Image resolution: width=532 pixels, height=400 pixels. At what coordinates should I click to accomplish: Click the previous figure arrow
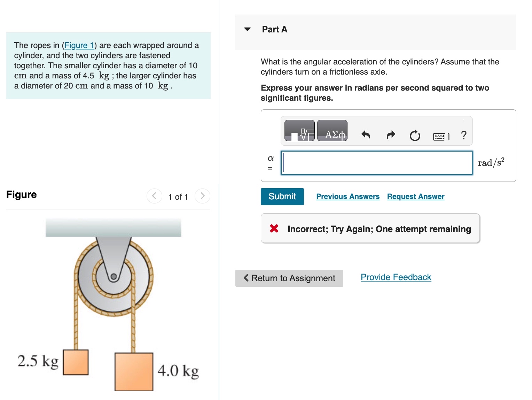tap(154, 196)
